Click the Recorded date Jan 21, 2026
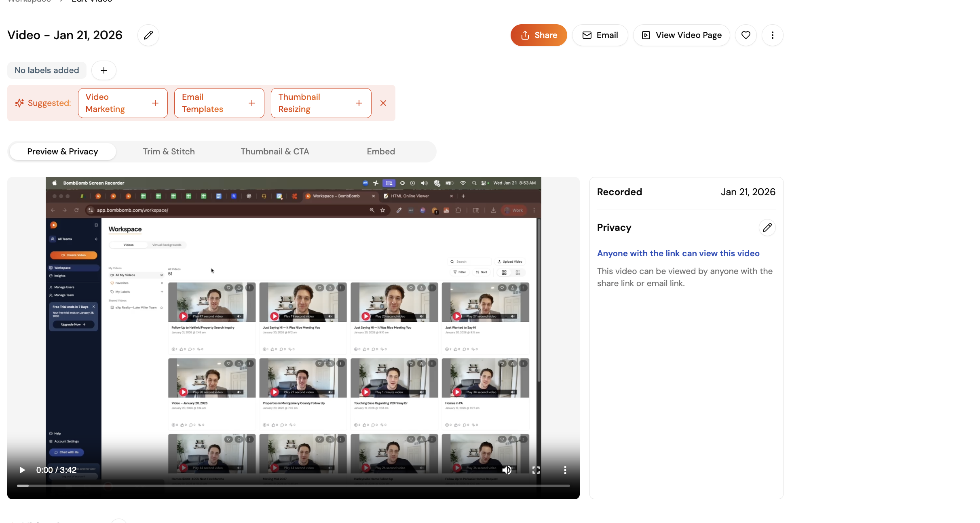Screen dimensions: 980x523 (x=748, y=192)
